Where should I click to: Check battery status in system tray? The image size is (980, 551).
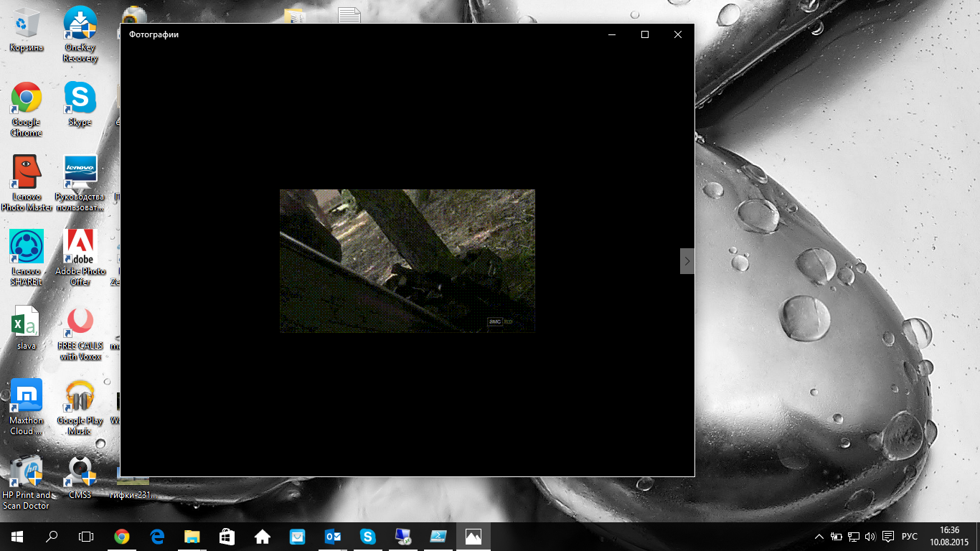coord(837,537)
